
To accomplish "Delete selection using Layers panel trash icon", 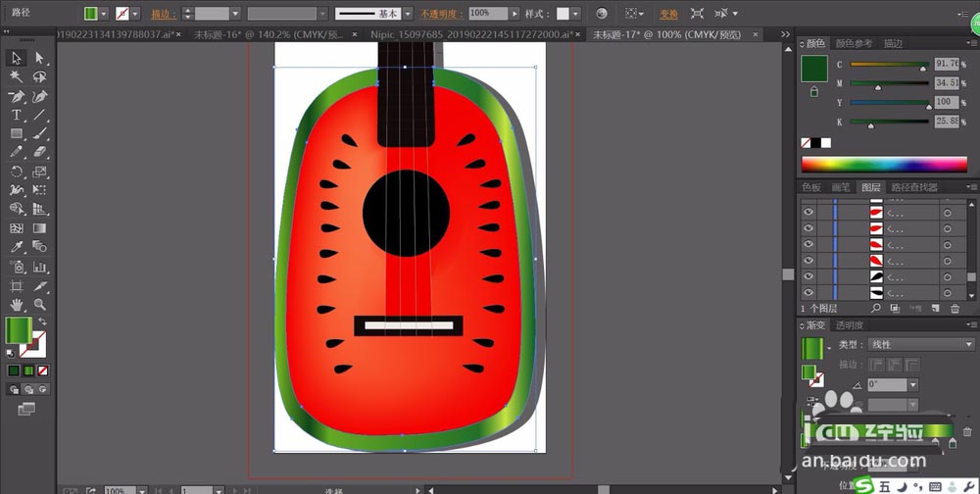I will (x=955, y=309).
